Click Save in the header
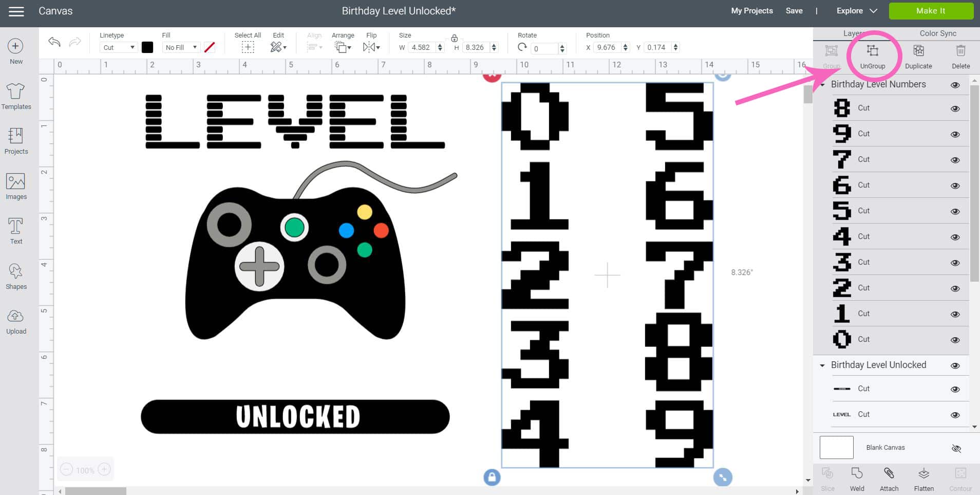The width and height of the screenshot is (980, 495). (794, 10)
